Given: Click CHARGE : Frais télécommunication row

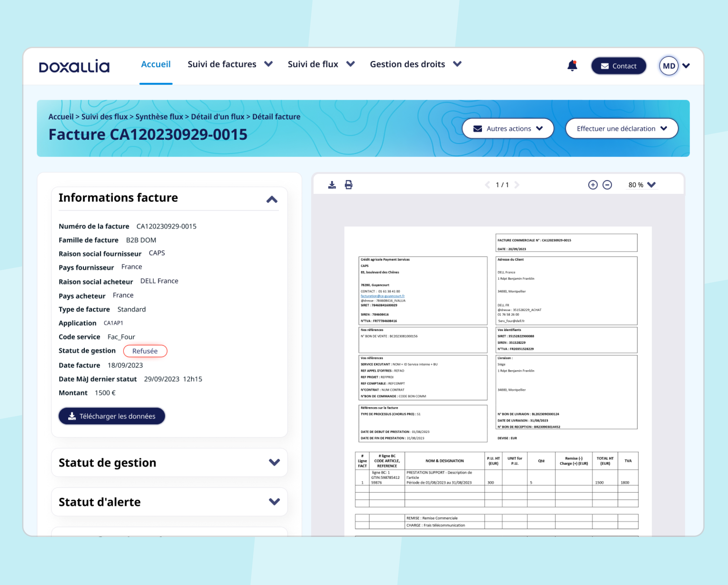Looking at the screenshot, I should [497, 525].
